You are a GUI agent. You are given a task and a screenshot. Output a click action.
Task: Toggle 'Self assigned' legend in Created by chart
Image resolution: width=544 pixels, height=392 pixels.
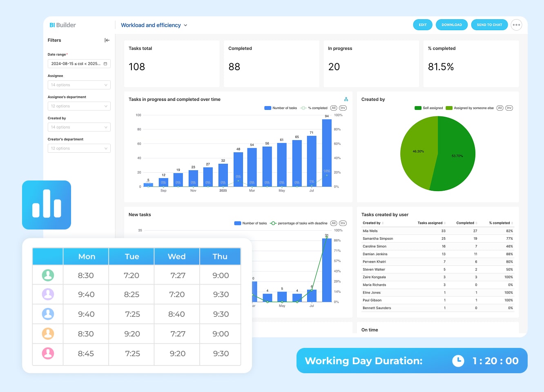429,108
